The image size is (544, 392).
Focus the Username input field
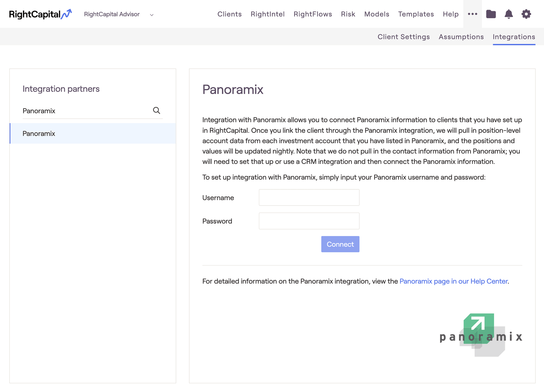[309, 198]
